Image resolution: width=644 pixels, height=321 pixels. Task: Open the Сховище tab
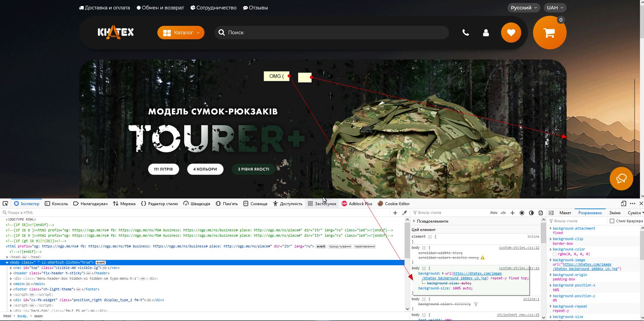coord(255,203)
